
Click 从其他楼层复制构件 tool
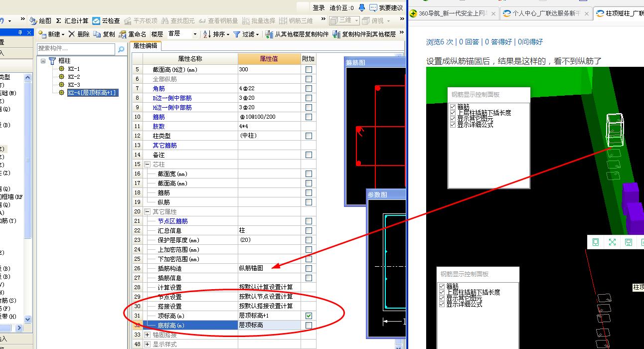tap(297, 34)
